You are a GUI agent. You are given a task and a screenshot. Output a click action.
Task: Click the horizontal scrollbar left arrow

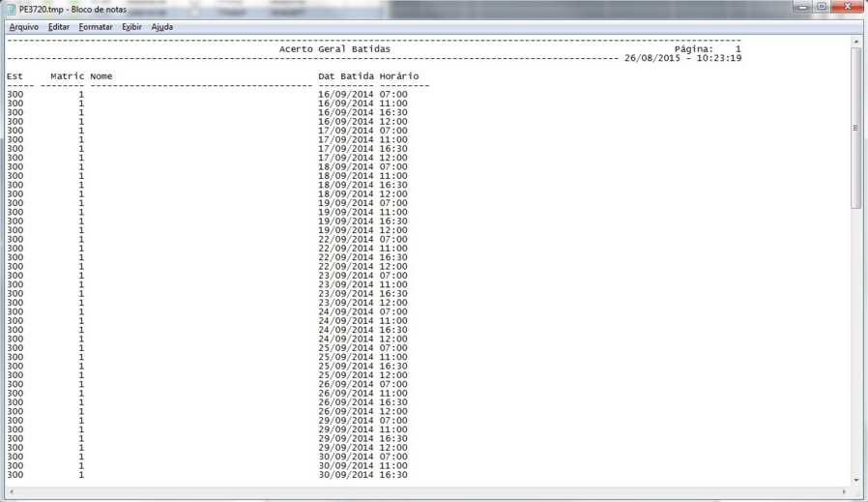(x=12, y=492)
